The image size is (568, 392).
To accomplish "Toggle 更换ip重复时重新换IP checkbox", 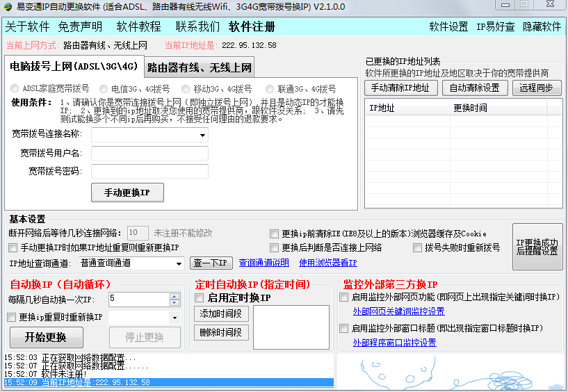I will pyautogui.click(x=12, y=318).
